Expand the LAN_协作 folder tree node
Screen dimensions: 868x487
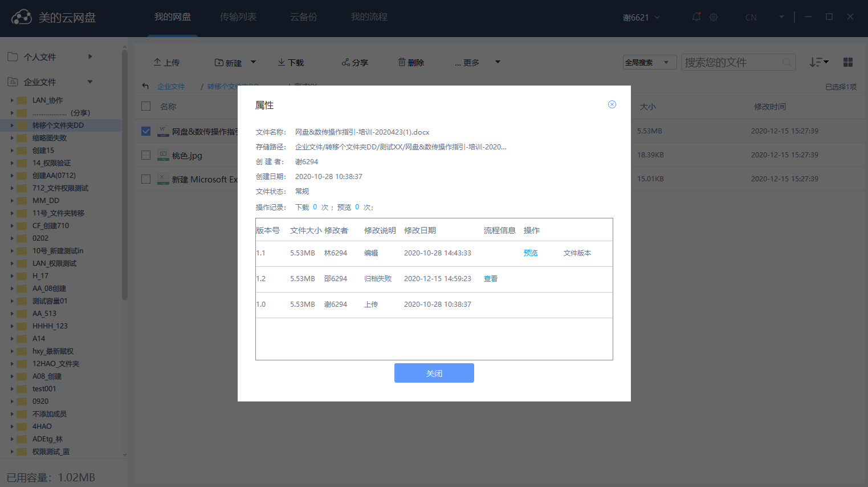(12, 100)
